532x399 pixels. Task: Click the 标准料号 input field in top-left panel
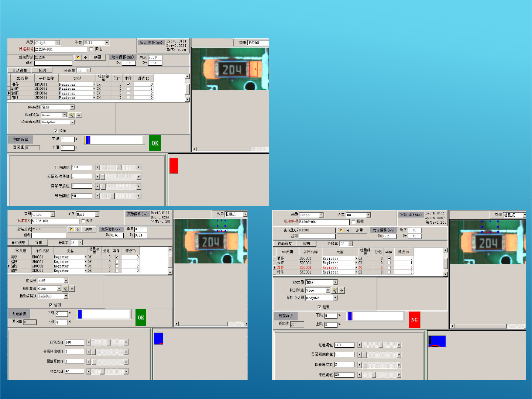click(x=61, y=49)
